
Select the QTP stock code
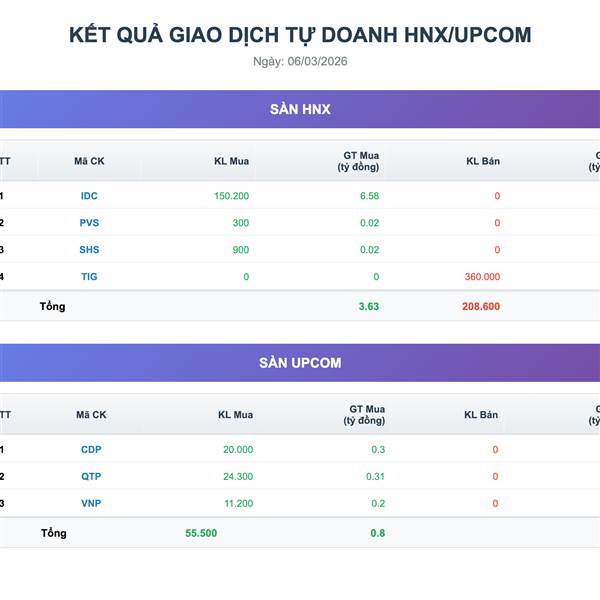91,477
